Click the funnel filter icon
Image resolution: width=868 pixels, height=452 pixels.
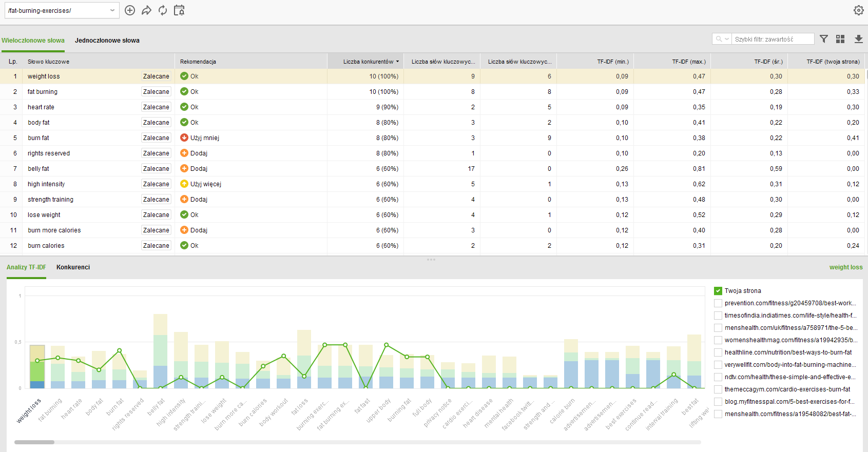tap(824, 39)
